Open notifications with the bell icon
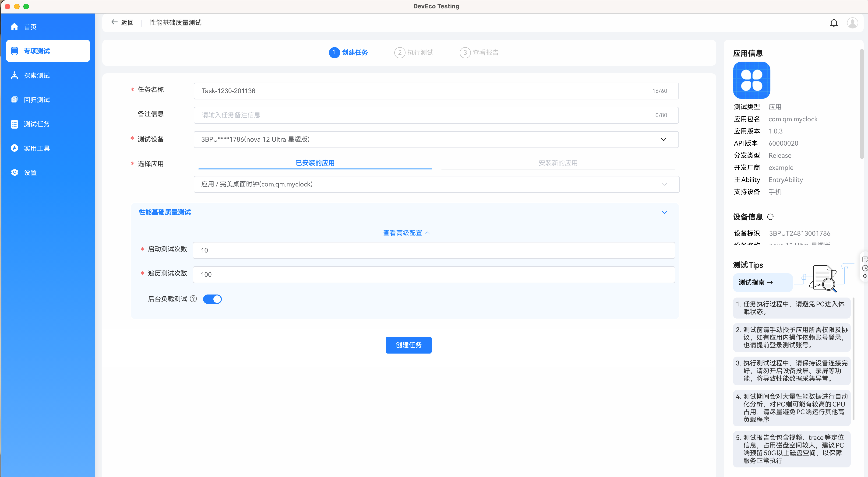This screenshot has width=868, height=477. (834, 23)
